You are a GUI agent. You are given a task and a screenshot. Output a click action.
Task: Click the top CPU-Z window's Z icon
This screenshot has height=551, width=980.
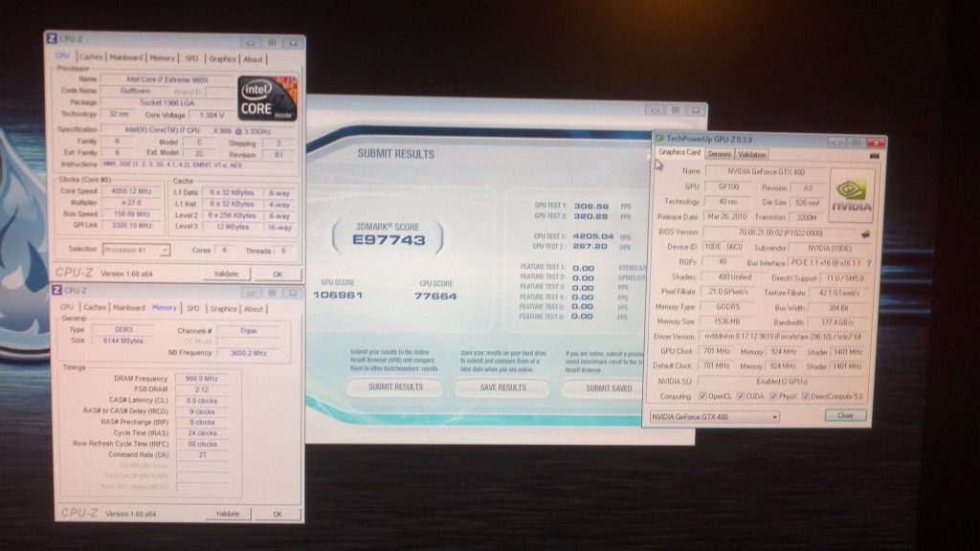click(52, 39)
